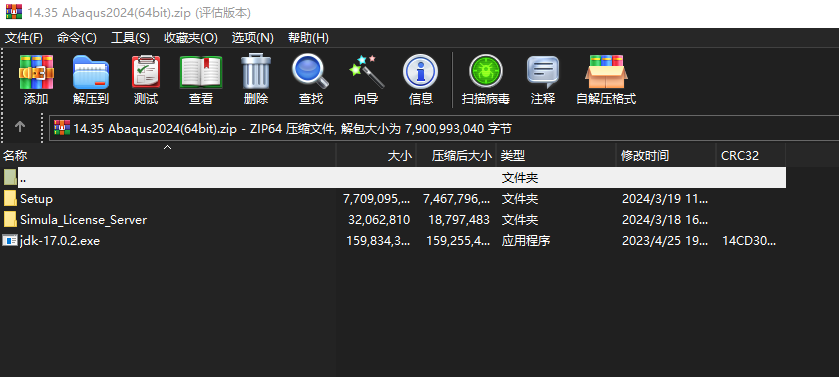Image resolution: width=839 pixels, height=377 pixels.
Task: Click the 自解压格式 SFX icon
Action: [606, 72]
